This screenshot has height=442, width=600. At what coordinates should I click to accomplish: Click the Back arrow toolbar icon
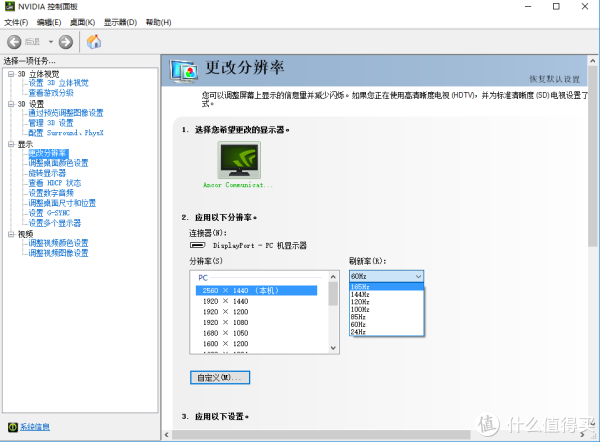[x=14, y=42]
